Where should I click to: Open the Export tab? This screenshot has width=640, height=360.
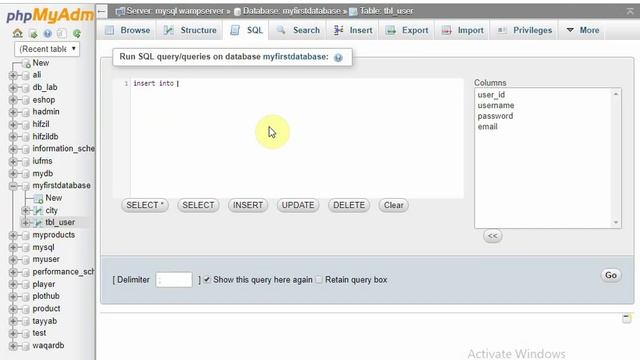407,30
